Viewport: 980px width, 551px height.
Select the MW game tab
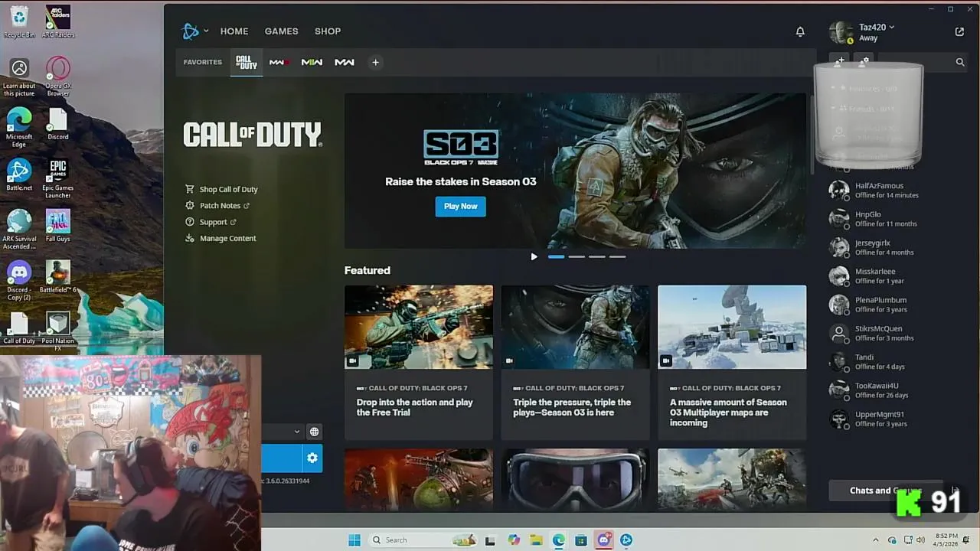(345, 63)
